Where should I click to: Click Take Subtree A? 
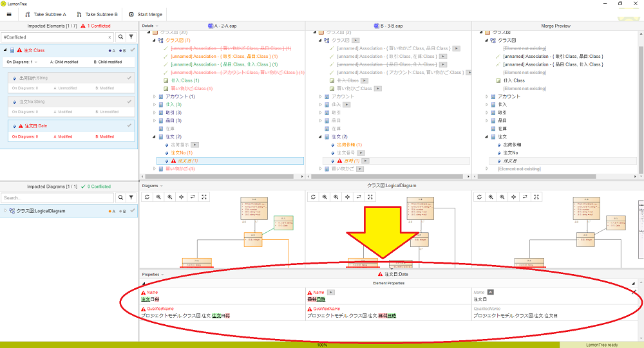pos(46,14)
